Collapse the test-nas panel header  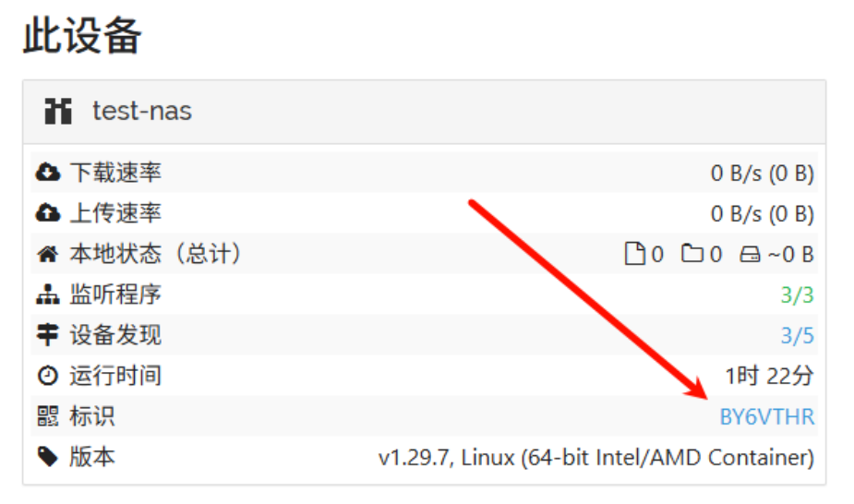(424, 112)
